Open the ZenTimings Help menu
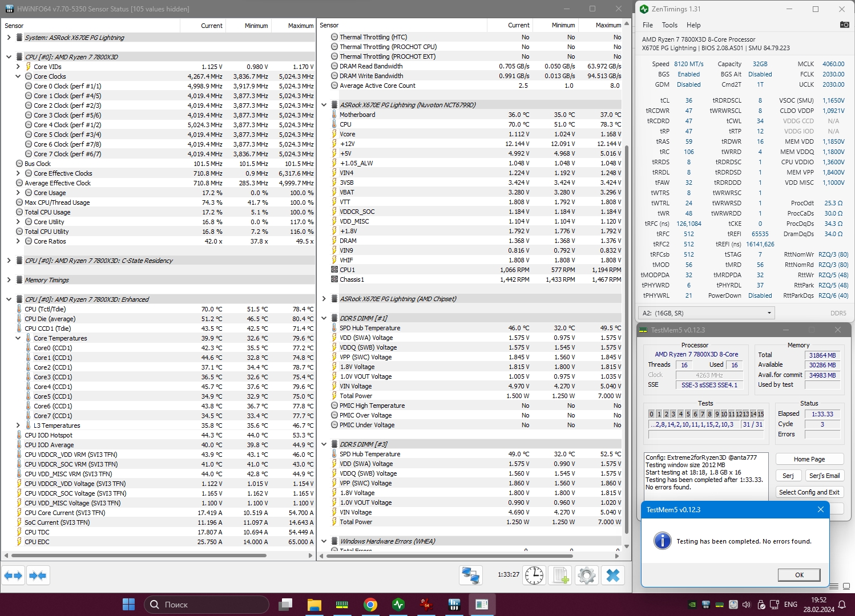Screen dimensions: 855x616 click(693, 25)
